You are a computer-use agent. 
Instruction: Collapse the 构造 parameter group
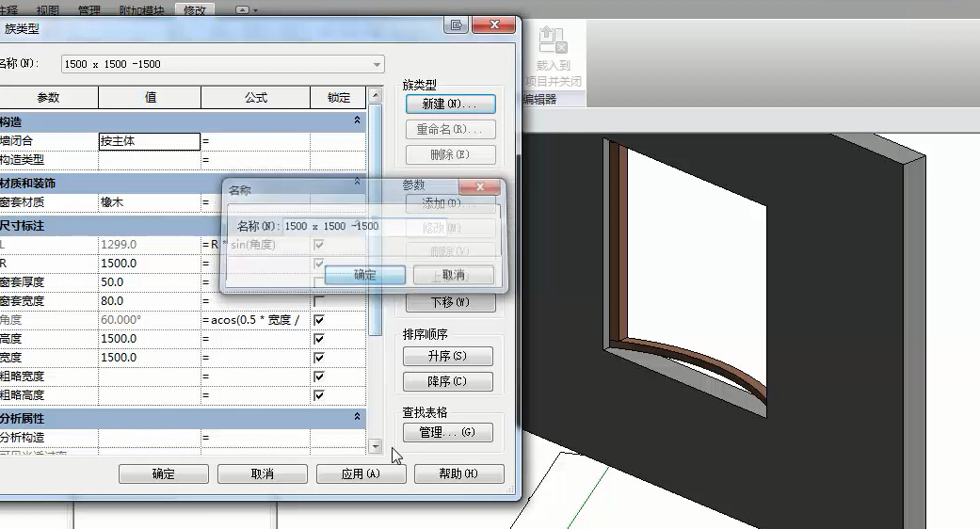pos(357,121)
